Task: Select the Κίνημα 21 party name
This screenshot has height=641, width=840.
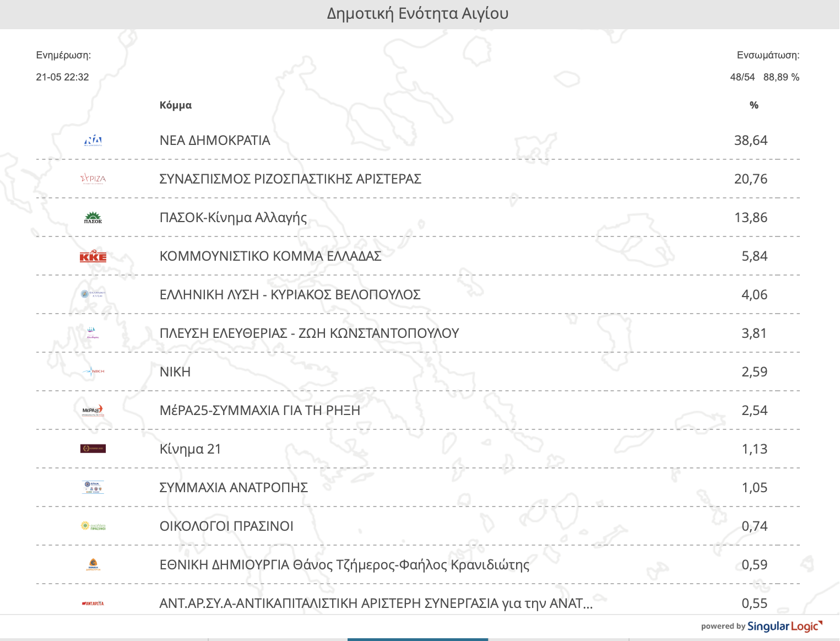Action: (190, 449)
